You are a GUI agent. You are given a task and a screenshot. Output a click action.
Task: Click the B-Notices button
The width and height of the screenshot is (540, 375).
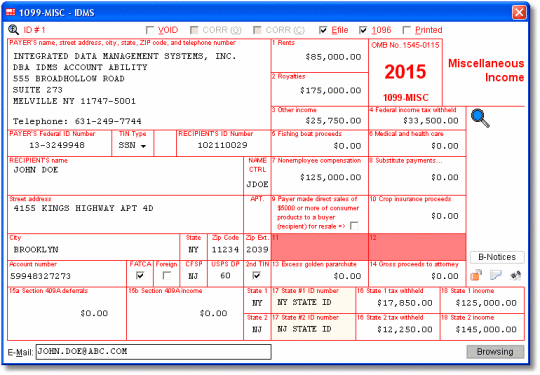[x=497, y=257]
